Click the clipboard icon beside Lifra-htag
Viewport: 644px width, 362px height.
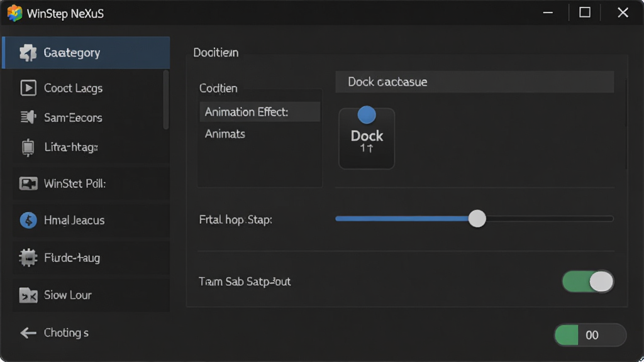tap(28, 148)
